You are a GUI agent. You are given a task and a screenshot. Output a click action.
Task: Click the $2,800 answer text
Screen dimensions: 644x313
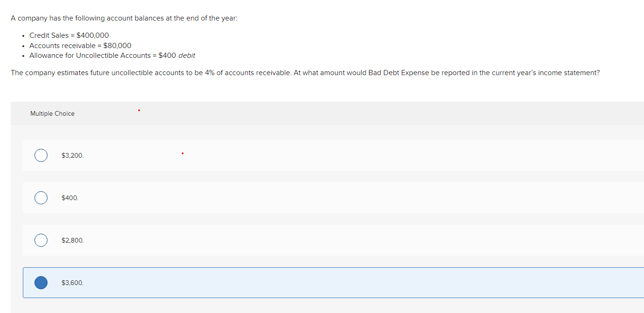pyautogui.click(x=72, y=240)
